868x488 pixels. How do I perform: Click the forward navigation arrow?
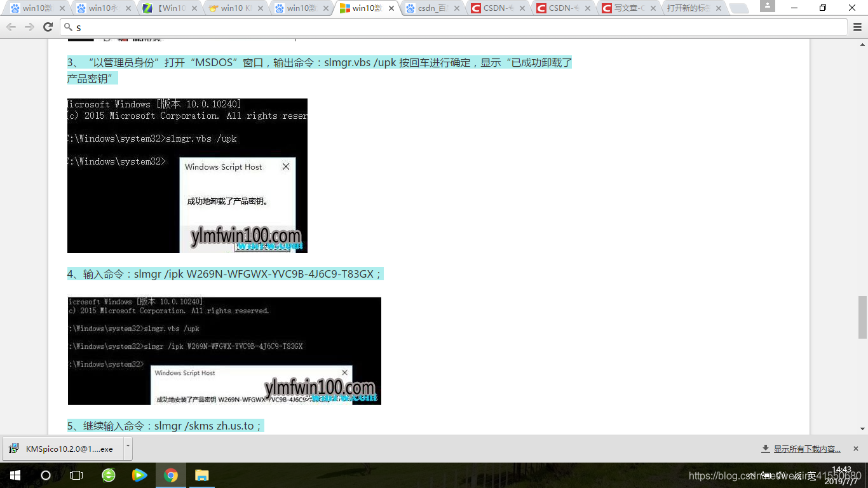coord(29,27)
